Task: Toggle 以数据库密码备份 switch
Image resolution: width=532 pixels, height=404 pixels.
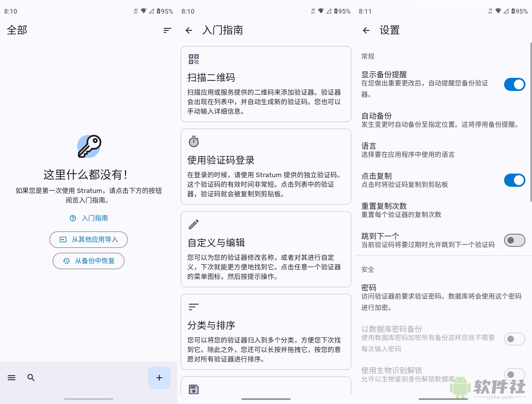Action: click(514, 339)
